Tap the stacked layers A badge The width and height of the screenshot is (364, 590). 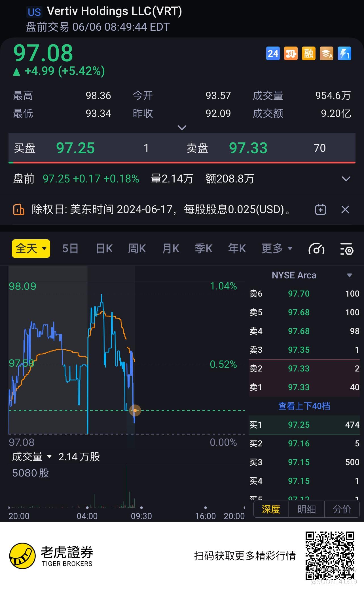click(x=327, y=53)
